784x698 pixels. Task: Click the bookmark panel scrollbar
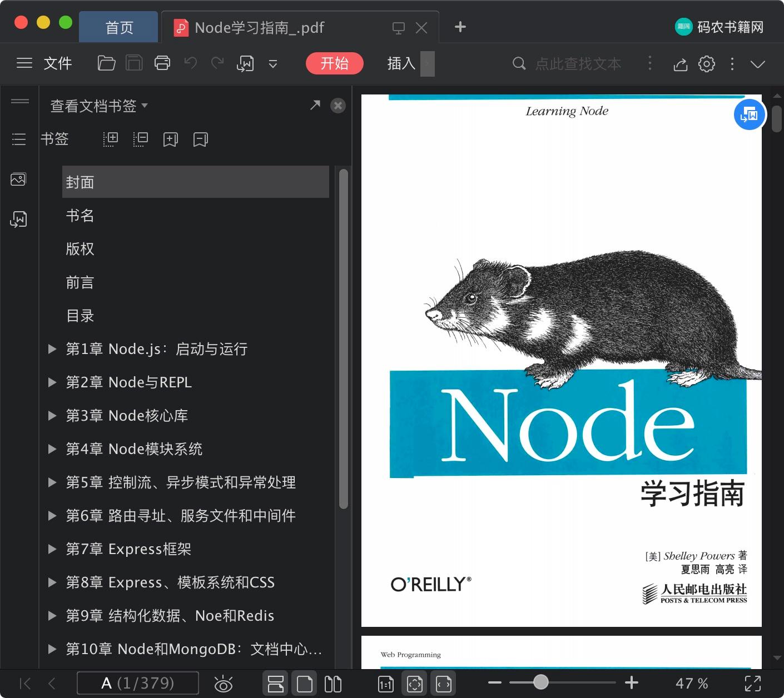coord(344,339)
